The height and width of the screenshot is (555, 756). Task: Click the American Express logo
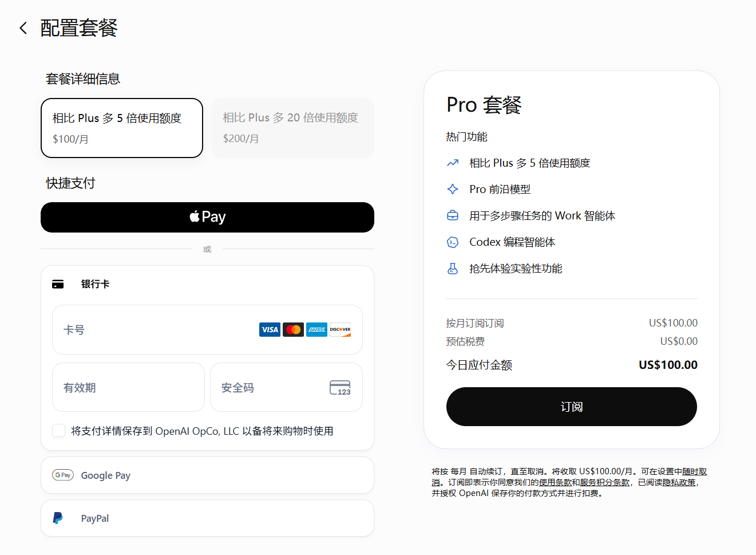(x=316, y=329)
